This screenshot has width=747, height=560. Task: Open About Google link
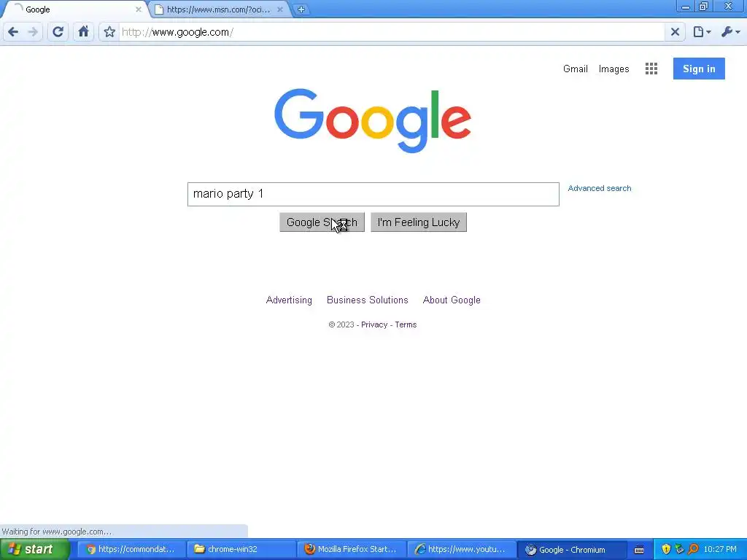pos(452,300)
